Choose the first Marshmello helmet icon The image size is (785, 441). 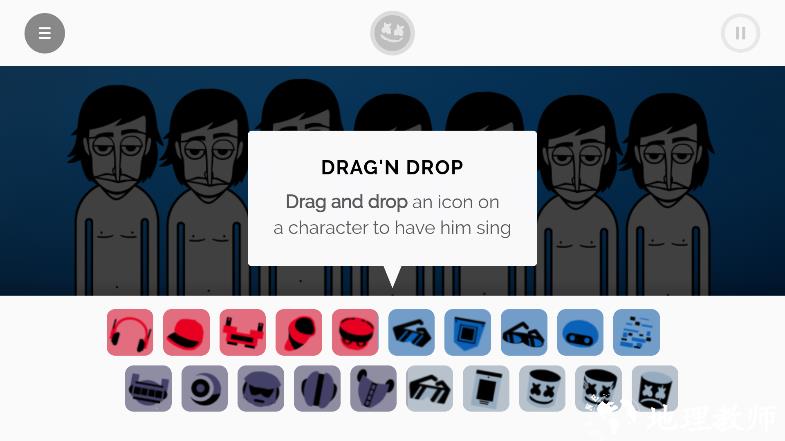coord(542,388)
